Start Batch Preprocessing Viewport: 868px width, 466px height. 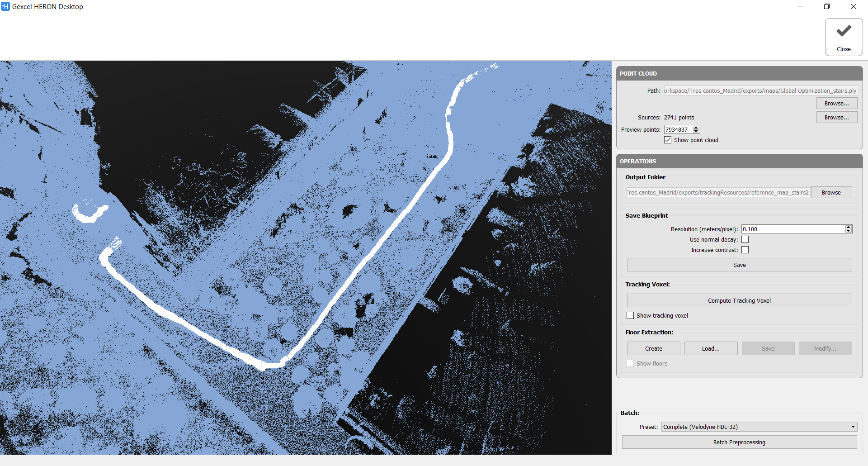(x=739, y=442)
